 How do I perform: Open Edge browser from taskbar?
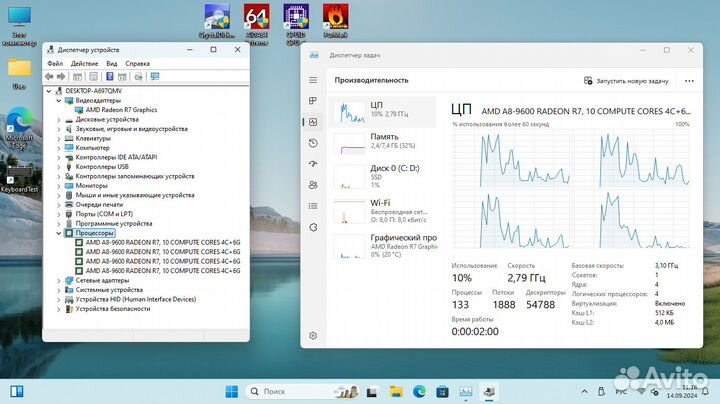(419, 392)
